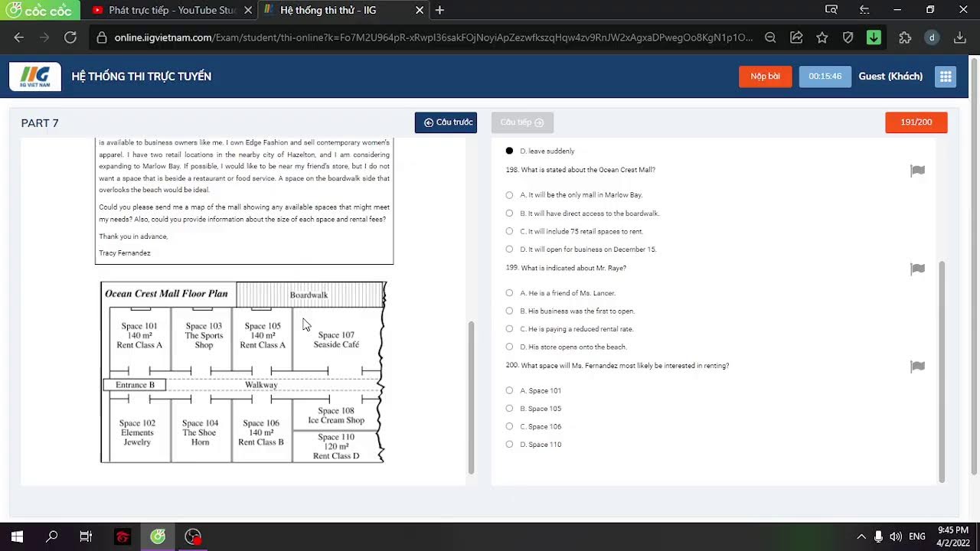This screenshot has width=980, height=551.
Task: Click the Cốc Cốc taskbar icon
Action: (158, 536)
